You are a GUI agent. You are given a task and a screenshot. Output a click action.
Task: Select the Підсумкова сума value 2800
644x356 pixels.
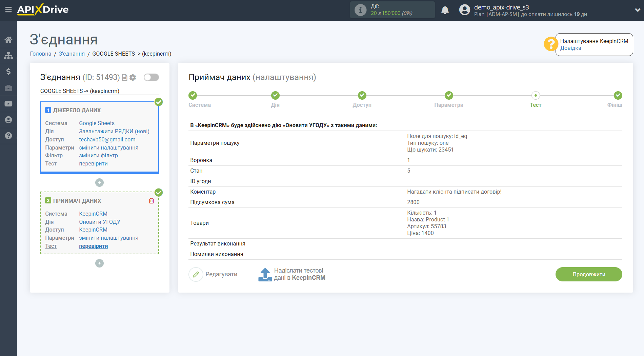[413, 202]
